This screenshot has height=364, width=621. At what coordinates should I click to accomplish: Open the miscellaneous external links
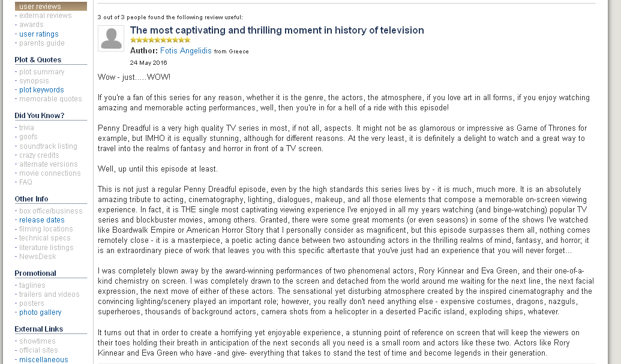(43, 360)
